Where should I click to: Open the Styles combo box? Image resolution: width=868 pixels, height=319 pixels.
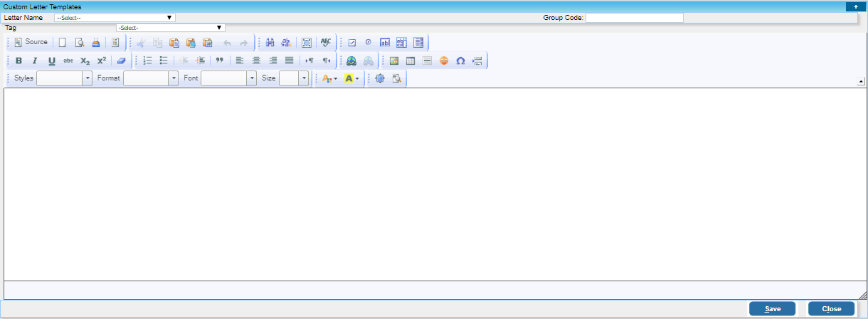64,79
